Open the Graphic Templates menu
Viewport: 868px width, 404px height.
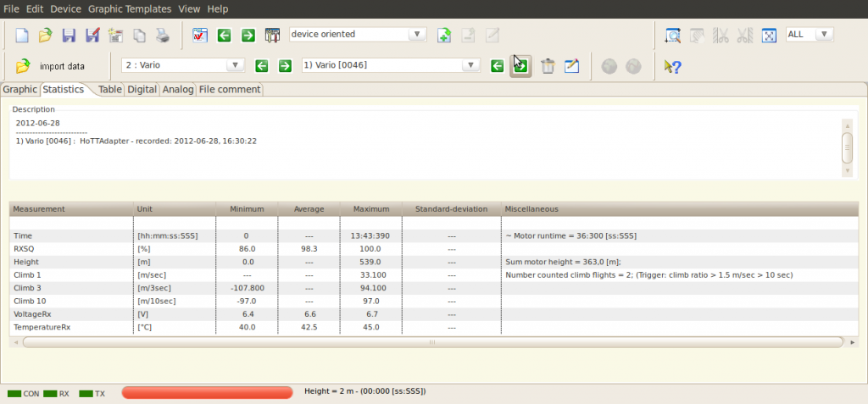coord(130,8)
